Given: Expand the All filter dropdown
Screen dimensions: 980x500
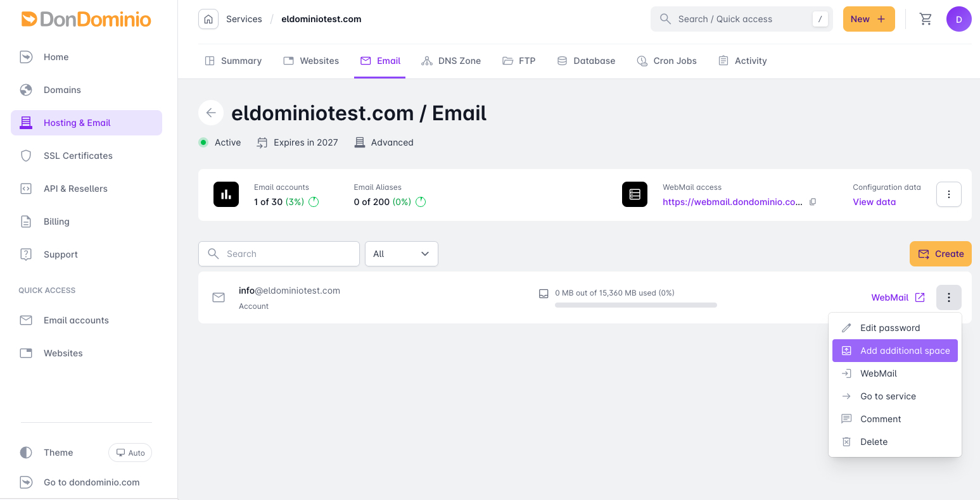Looking at the screenshot, I should 402,254.
